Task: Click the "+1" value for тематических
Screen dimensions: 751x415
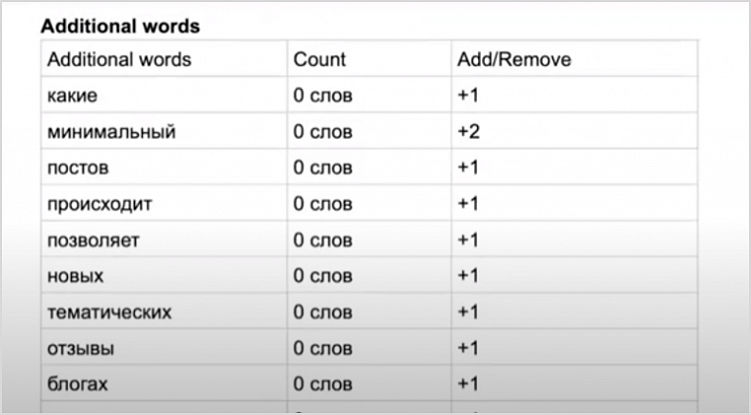Action: coord(469,312)
